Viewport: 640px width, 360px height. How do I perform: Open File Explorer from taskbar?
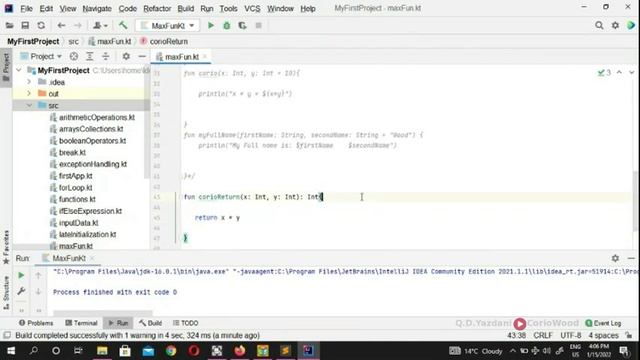pos(102,351)
